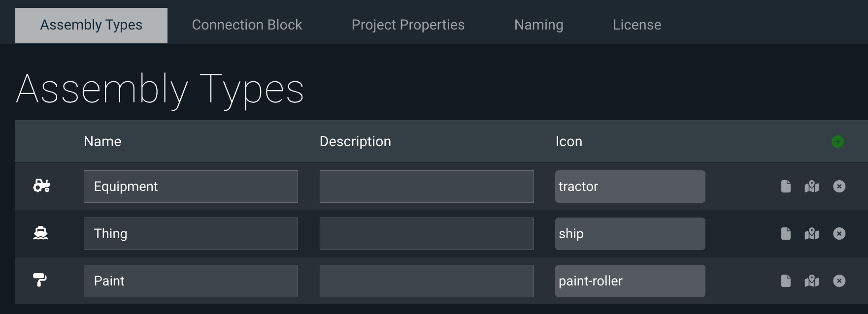This screenshot has width=868, height=314.
Task: Click the ship icon in the Thing row
Action: pos(40,234)
